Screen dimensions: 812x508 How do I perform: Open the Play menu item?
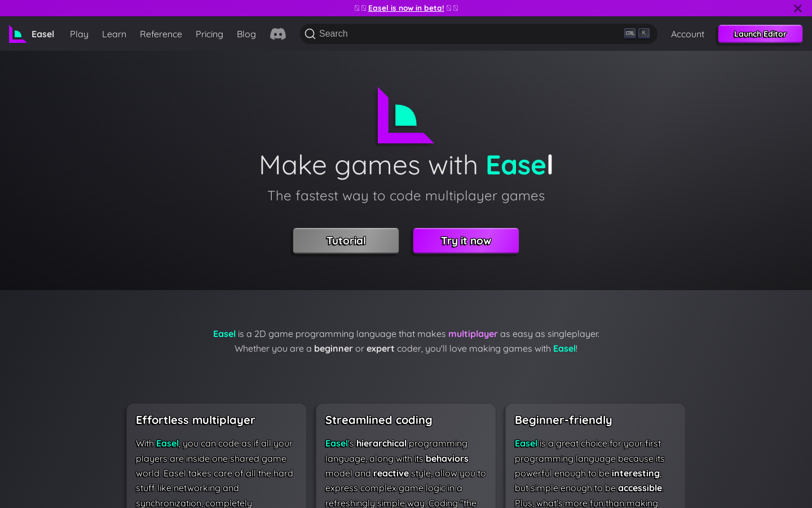pos(79,34)
